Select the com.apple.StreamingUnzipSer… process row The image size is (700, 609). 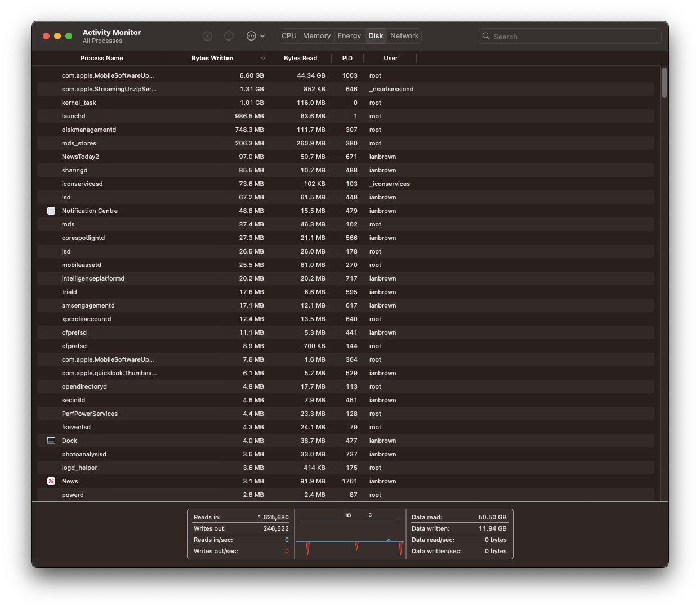(346, 89)
